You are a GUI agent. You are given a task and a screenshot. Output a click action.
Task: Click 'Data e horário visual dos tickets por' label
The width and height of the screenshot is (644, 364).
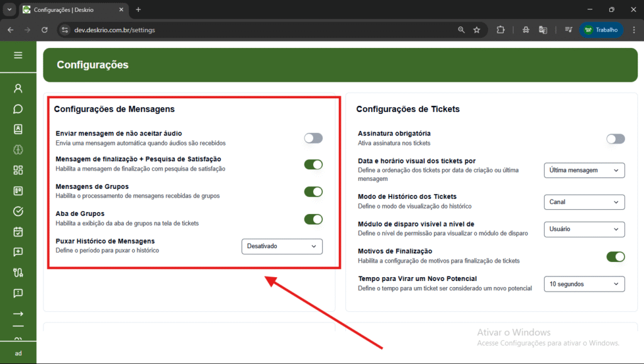pos(416,161)
